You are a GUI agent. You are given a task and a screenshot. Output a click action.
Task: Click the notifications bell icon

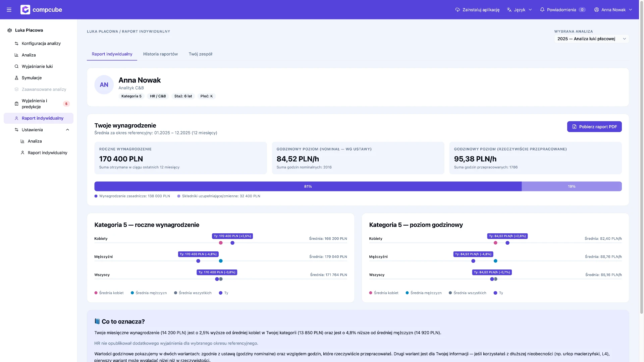point(542,10)
